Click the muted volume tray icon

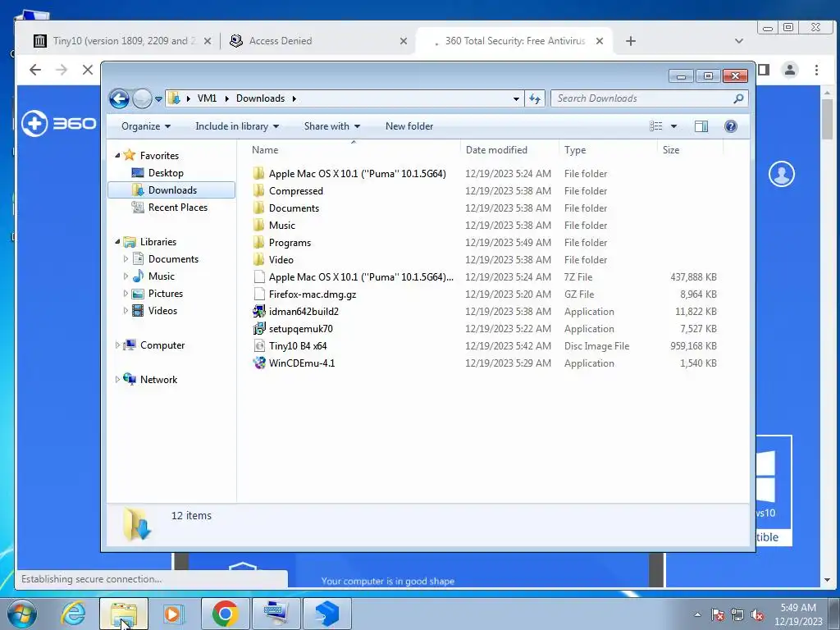757,614
